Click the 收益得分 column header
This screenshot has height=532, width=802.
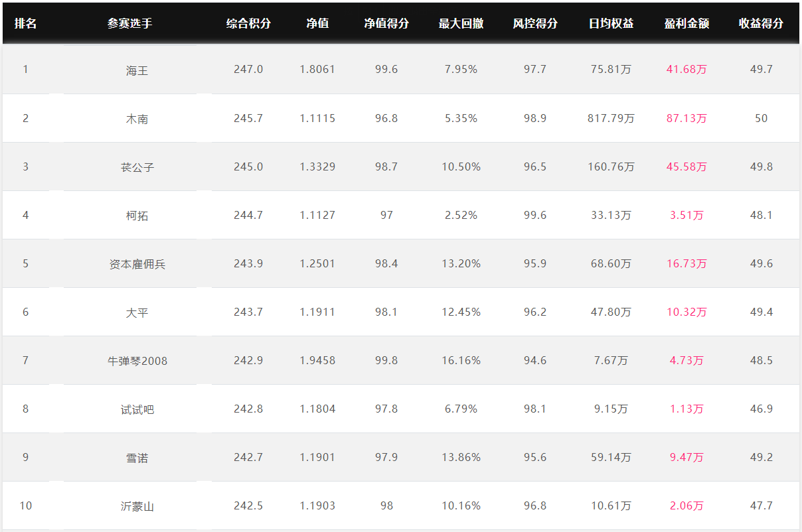[x=761, y=24]
